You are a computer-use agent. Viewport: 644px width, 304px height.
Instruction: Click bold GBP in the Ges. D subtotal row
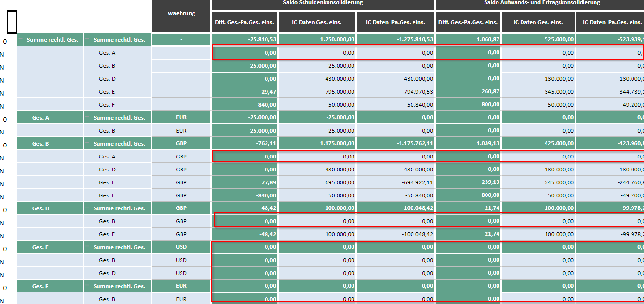click(181, 208)
